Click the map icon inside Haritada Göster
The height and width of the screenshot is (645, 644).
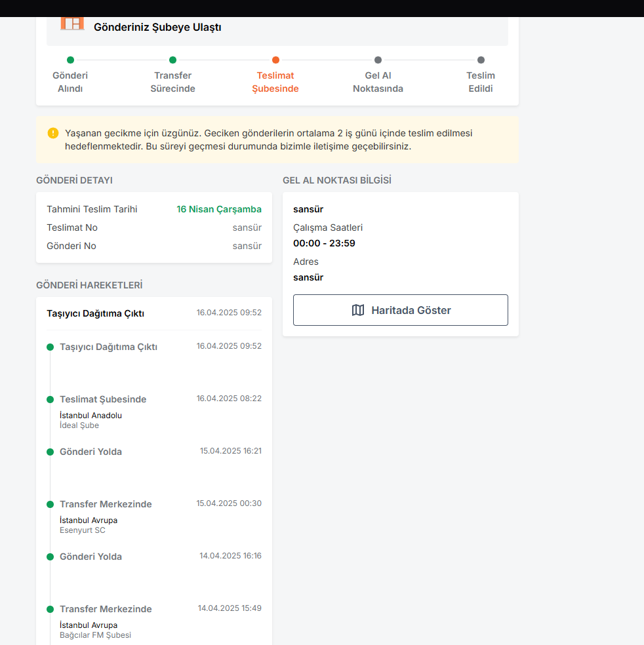click(x=358, y=310)
